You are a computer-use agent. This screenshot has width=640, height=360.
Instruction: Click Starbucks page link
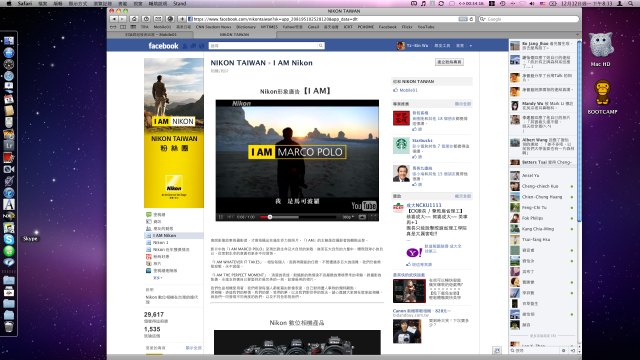tap(422, 140)
